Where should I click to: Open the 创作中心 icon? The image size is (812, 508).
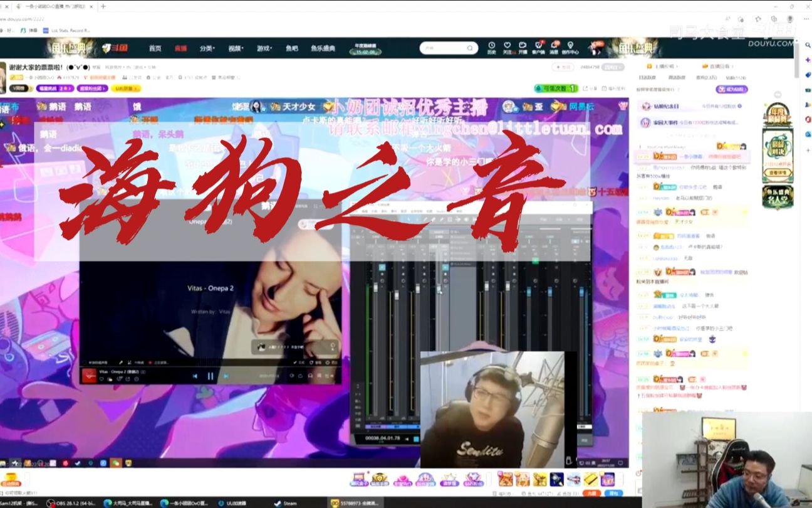tap(571, 48)
